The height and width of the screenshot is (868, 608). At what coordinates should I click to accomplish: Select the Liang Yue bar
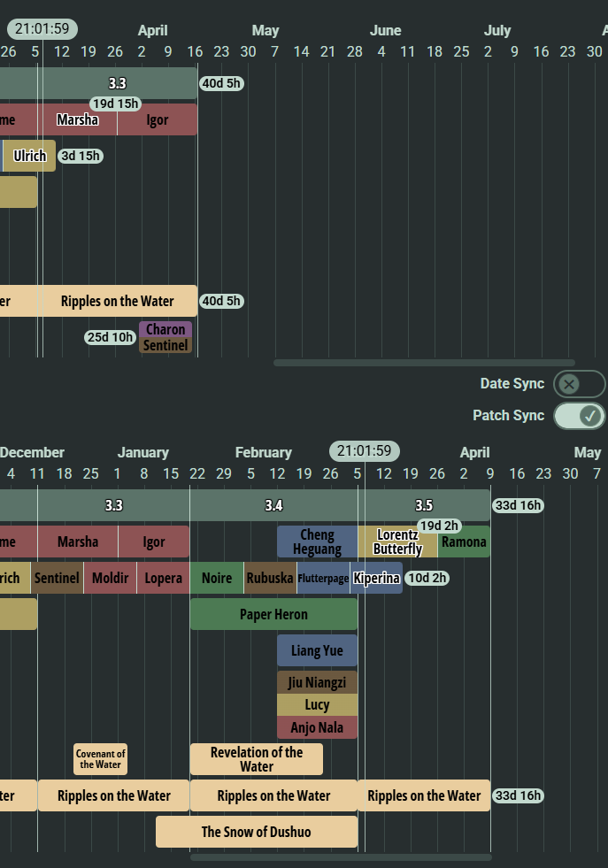(x=318, y=650)
